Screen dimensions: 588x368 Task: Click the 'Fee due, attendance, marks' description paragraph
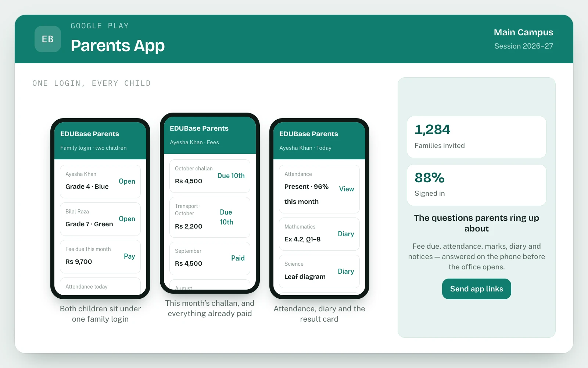[x=476, y=256]
